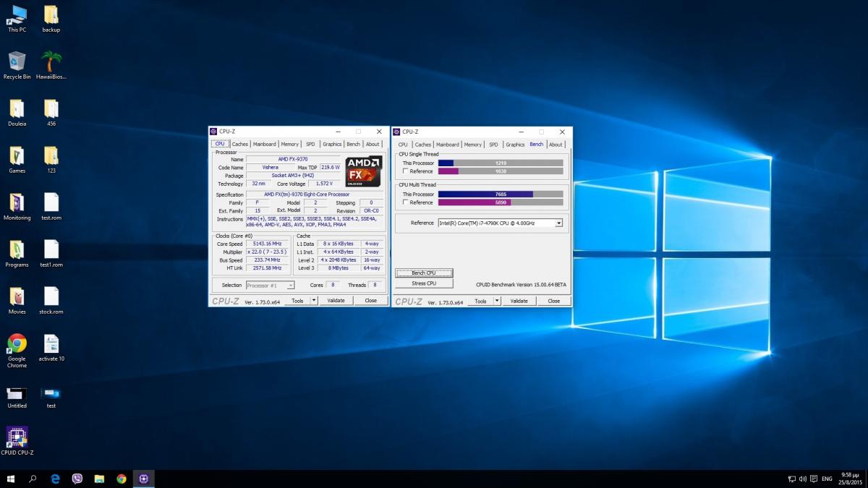The image size is (868, 488).
Task: Switch to SPD tab in left CPU-Z window
Action: point(310,145)
